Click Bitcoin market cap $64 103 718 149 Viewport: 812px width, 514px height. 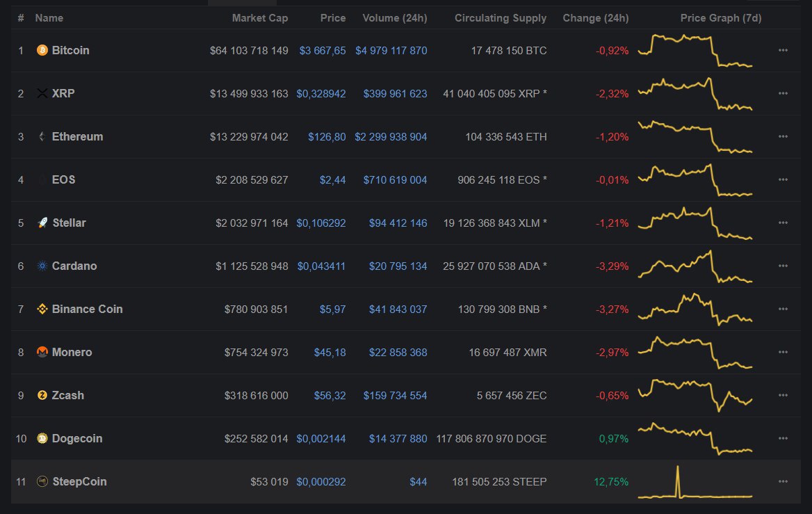[x=249, y=50]
